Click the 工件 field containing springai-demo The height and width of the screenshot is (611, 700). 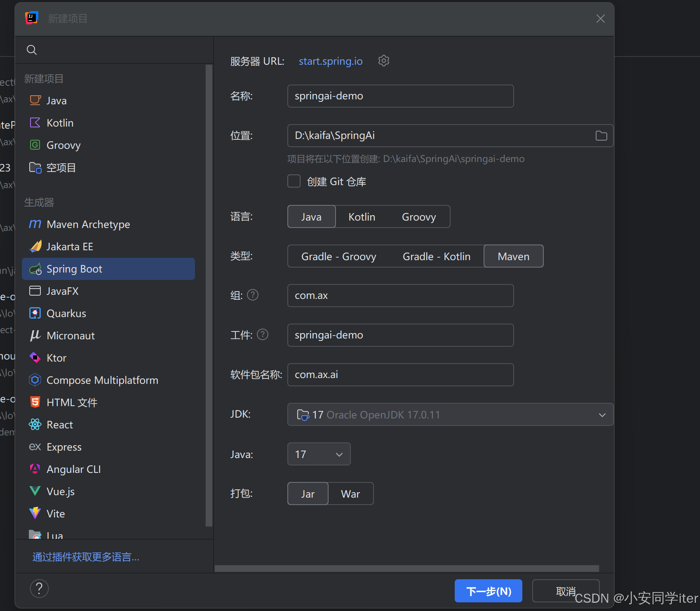click(x=401, y=335)
